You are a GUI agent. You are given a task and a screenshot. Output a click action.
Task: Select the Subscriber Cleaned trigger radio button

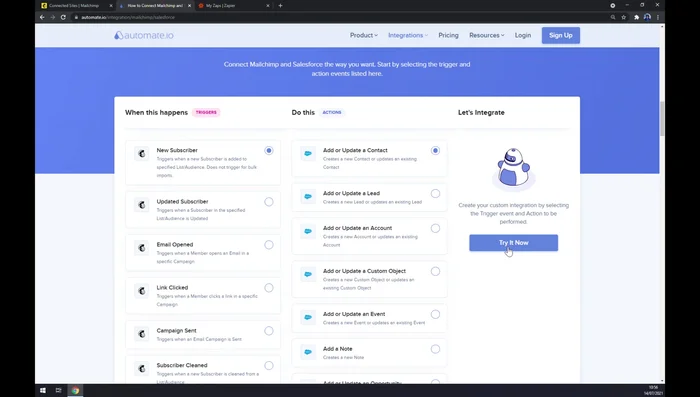click(269, 366)
